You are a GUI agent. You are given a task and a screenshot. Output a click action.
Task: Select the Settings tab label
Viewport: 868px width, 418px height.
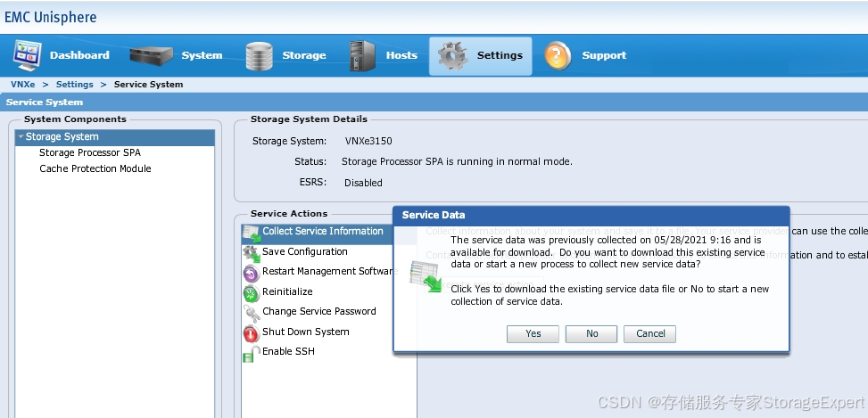click(500, 55)
